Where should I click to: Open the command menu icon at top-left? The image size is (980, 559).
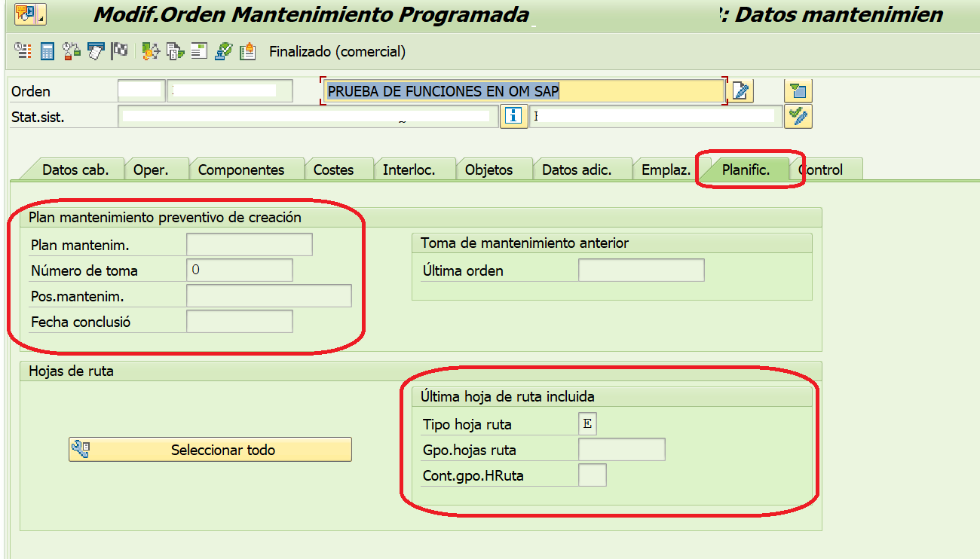(25, 13)
